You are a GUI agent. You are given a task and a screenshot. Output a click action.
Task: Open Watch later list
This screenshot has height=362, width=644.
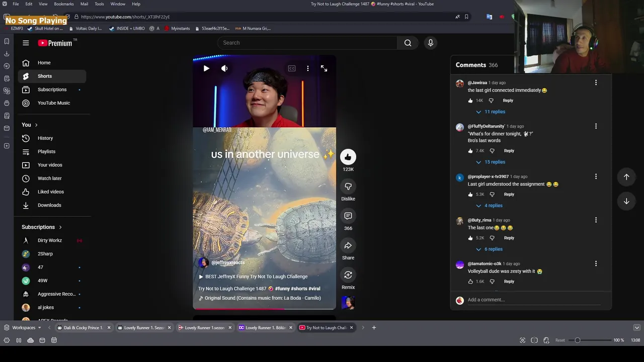click(x=52, y=178)
